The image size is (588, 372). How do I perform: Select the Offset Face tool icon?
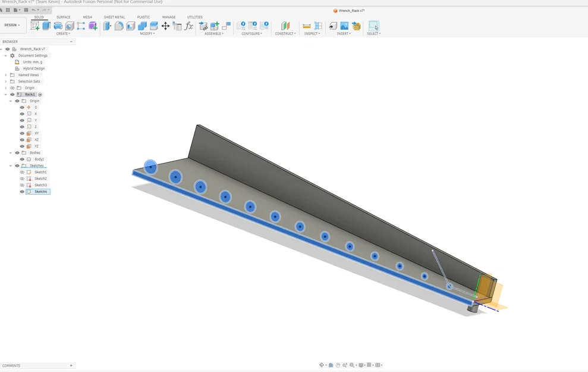(154, 26)
